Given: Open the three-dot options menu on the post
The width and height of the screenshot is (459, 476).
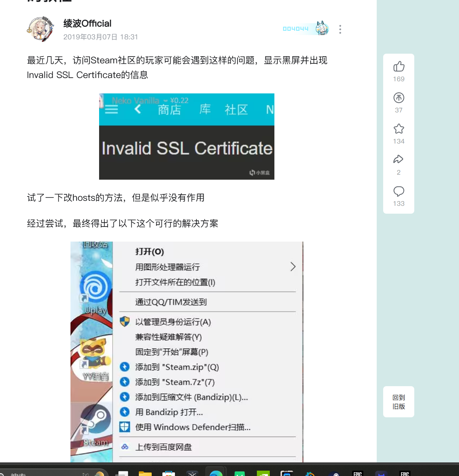Looking at the screenshot, I should (340, 29).
